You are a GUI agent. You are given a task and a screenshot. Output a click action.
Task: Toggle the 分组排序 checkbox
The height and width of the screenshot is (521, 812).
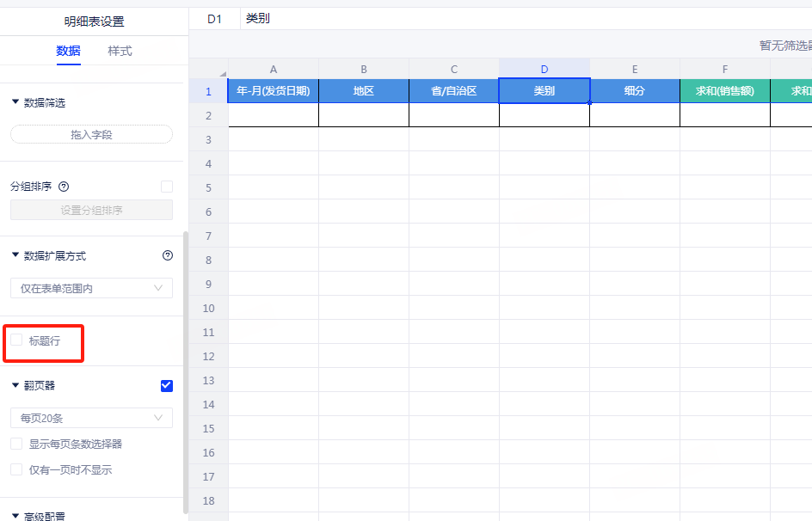pos(167,187)
